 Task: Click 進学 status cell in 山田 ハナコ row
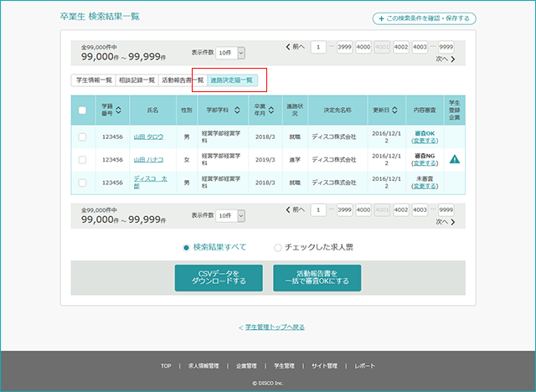click(295, 160)
